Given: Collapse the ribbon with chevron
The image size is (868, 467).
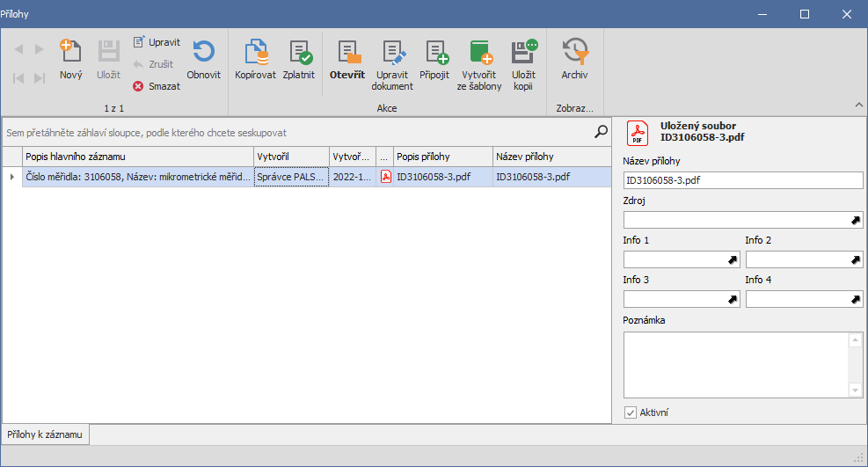Looking at the screenshot, I should (858, 105).
